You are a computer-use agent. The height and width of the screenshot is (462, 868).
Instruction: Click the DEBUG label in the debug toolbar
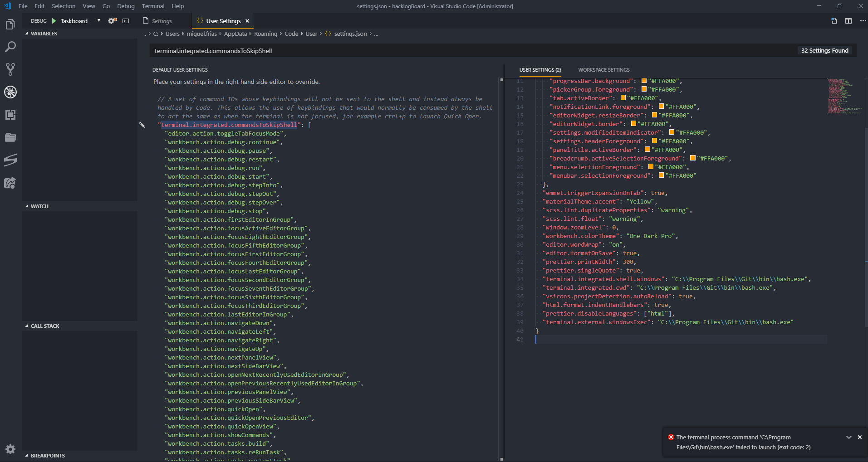[39, 21]
